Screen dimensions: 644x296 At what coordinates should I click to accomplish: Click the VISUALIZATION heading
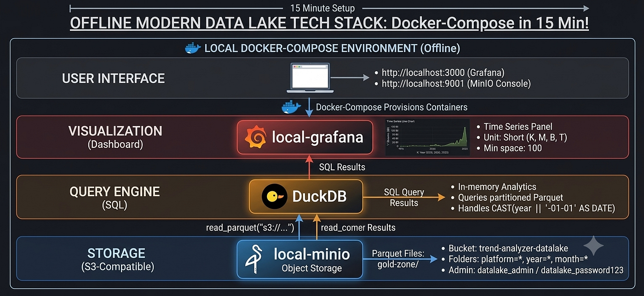click(x=115, y=131)
